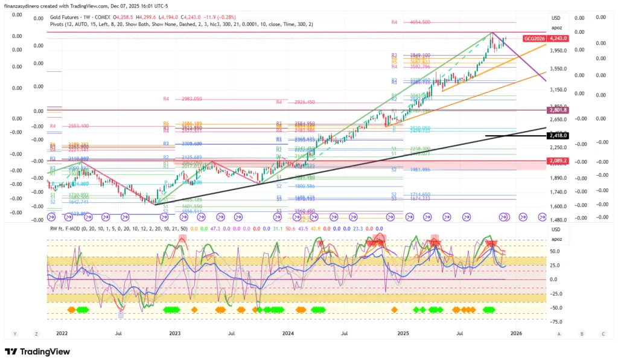
Task: Click the GCG2026 contract price label
Action: (533, 38)
